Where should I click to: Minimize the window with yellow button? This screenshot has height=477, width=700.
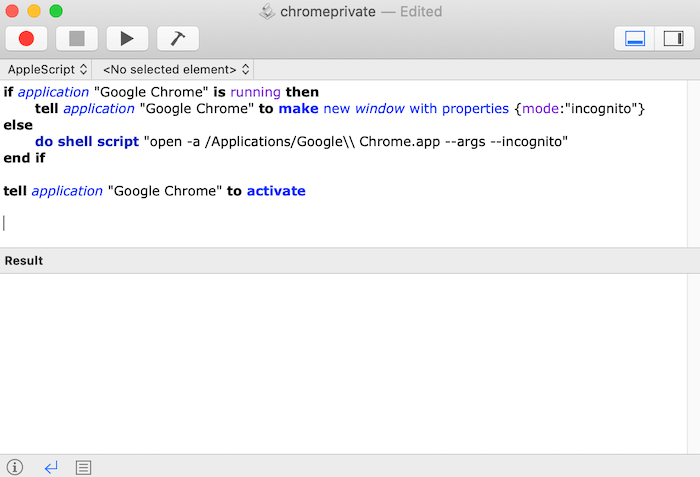(x=34, y=11)
